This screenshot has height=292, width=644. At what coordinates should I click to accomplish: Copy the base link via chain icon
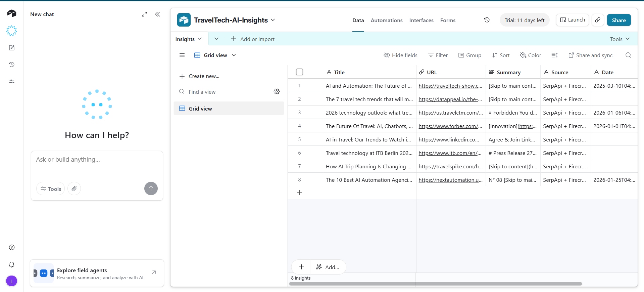(598, 20)
